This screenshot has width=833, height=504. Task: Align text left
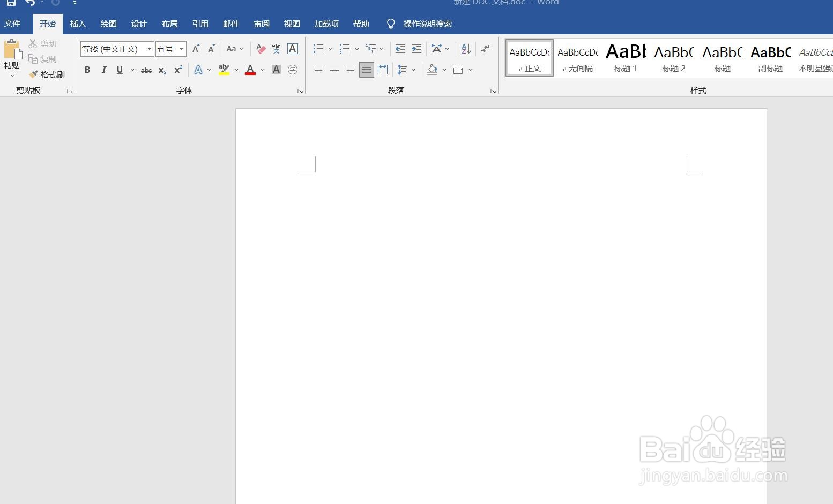coord(318,70)
